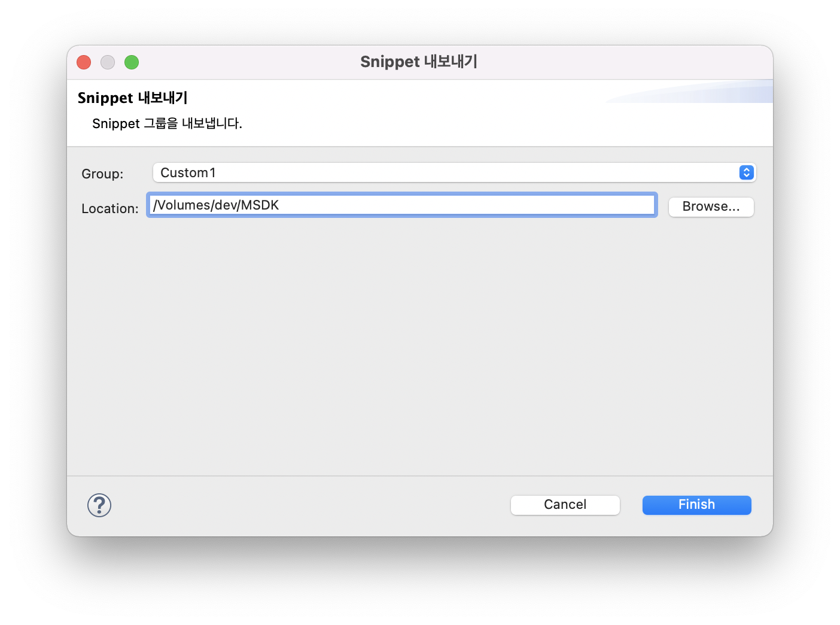840x625 pixels.
Task: Click the green zoom traffic light
Action: (131, 62)
